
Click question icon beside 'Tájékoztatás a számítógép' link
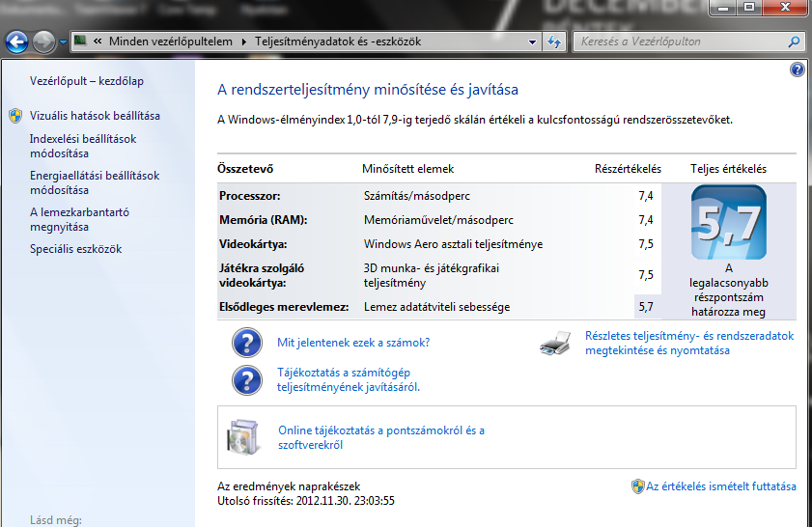coord(247,380)
